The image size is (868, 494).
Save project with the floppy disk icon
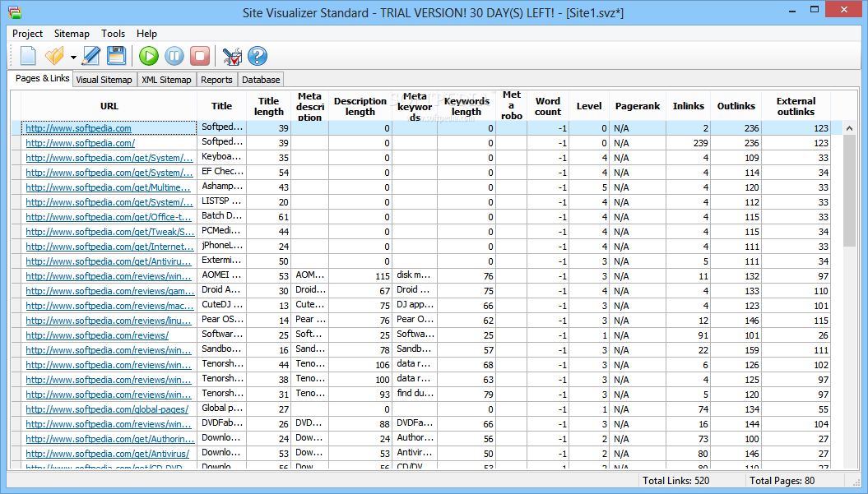[116, 56]
